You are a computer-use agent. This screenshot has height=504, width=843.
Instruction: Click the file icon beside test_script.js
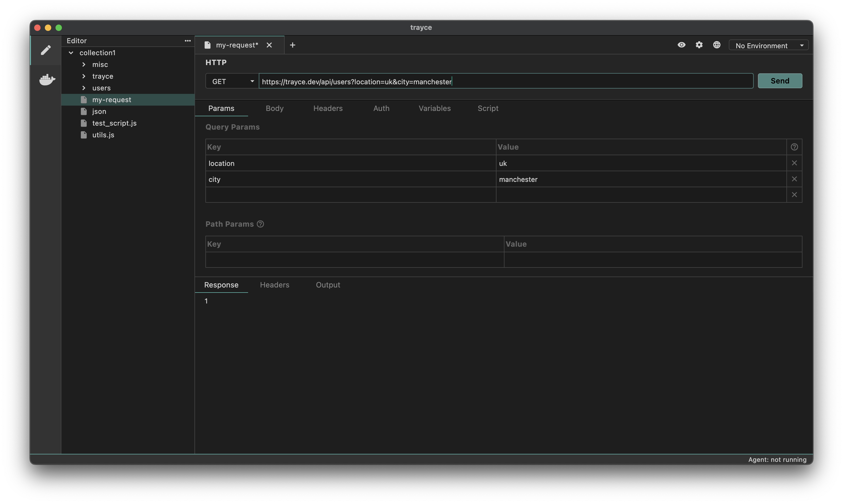[83, 123]
